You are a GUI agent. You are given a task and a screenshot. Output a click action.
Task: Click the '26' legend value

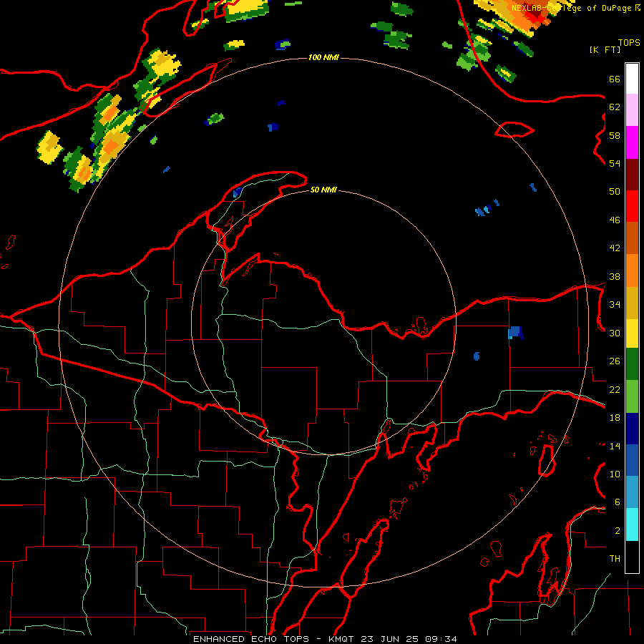point(615,361)
